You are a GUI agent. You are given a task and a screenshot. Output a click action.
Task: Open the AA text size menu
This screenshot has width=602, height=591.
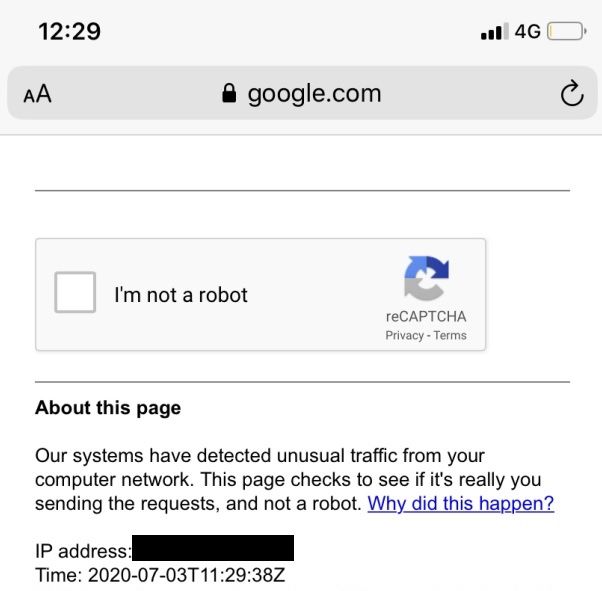coord(37,95)
